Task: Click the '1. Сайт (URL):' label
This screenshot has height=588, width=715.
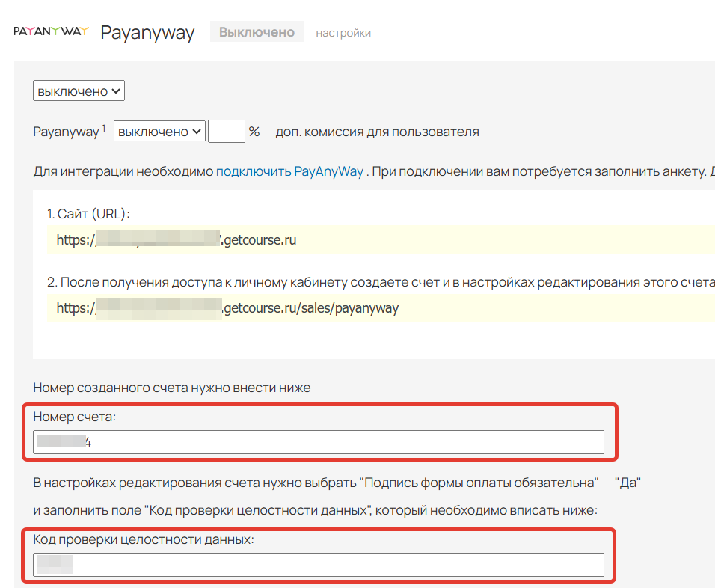Action: (88, 213)
